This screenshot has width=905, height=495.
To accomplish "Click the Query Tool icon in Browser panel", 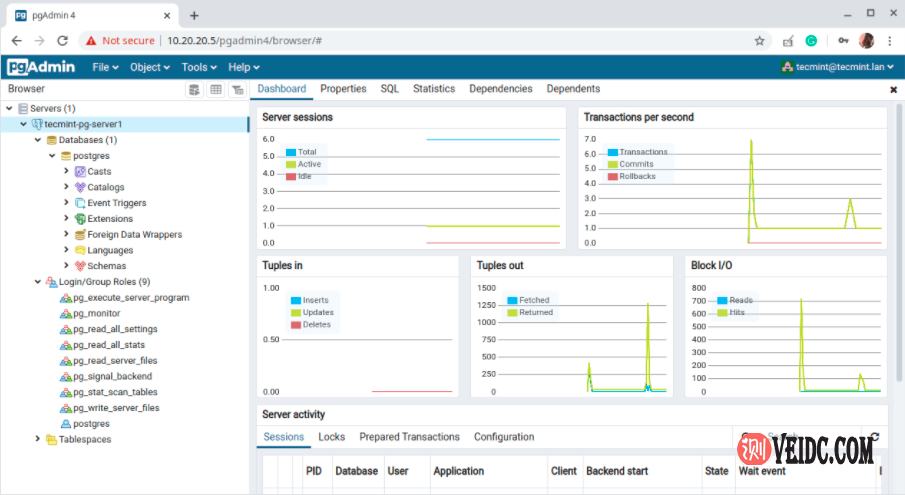I will pos(194,90).
